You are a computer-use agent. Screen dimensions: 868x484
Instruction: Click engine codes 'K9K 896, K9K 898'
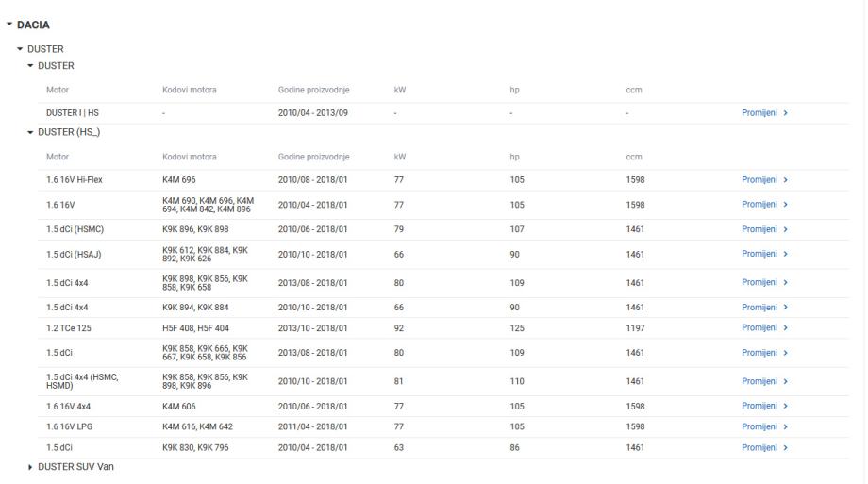[x=195, y=229]
